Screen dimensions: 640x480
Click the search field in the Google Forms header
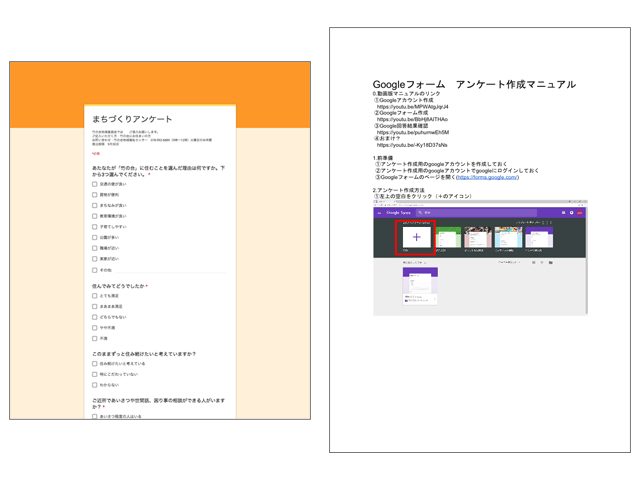[476, 213]
